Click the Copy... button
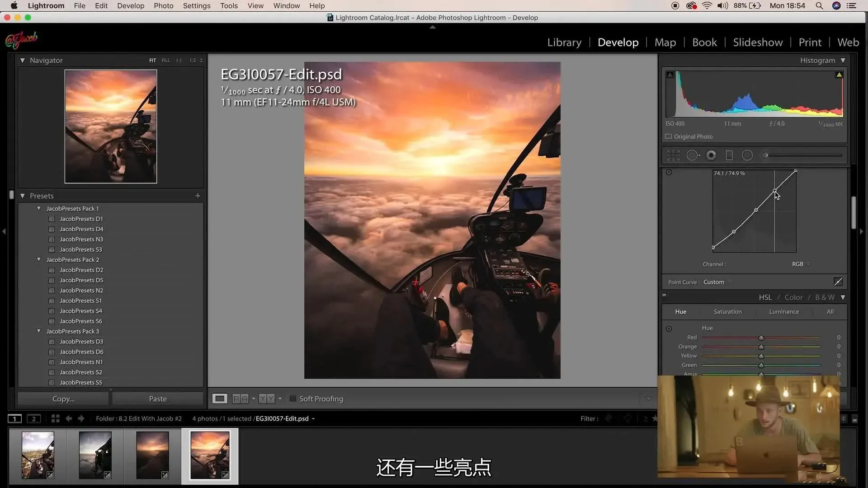868x488 pixels. pos(63,399)
